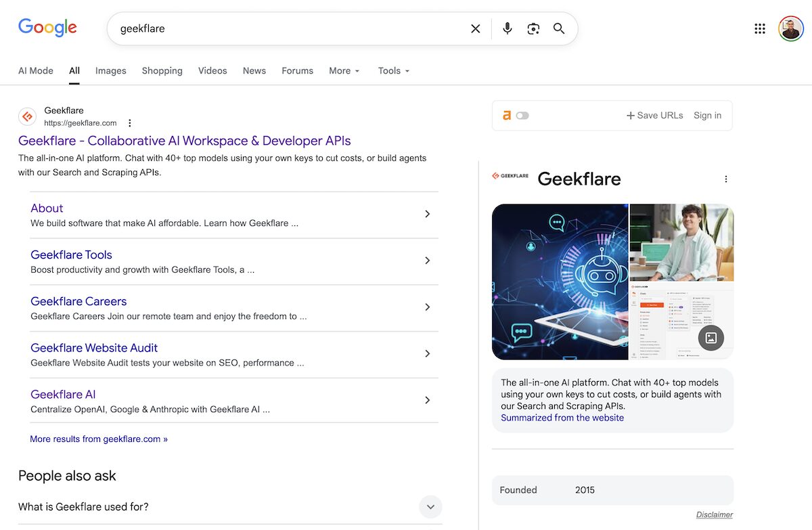The height and width of the screenshot is (530, 812).
Task: Clear the search box text
Action: [x=476, y=28]
